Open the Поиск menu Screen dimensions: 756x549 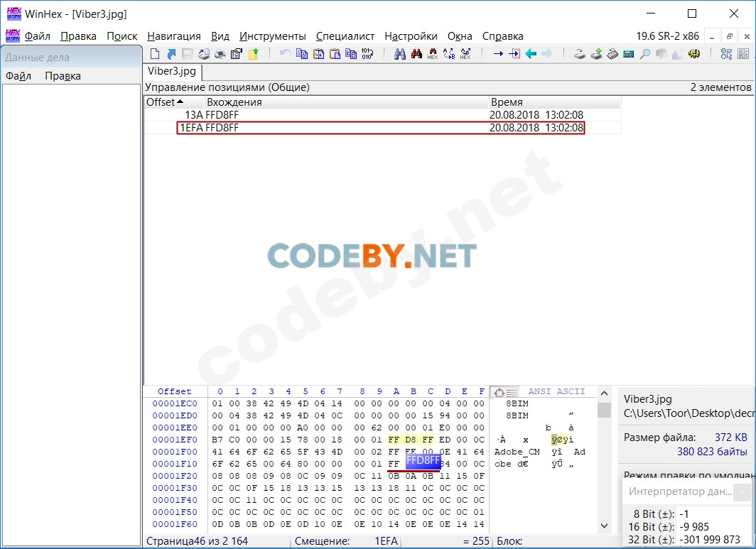point(122,36)
